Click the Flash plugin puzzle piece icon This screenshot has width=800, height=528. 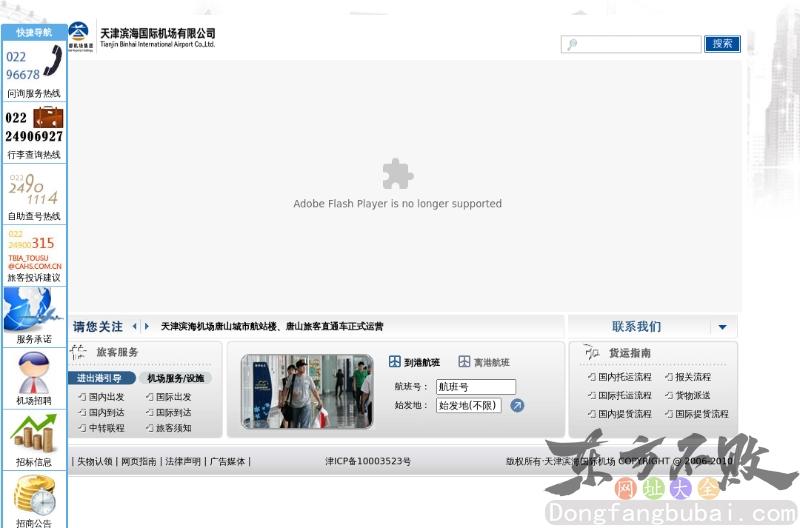click(397, 174)
